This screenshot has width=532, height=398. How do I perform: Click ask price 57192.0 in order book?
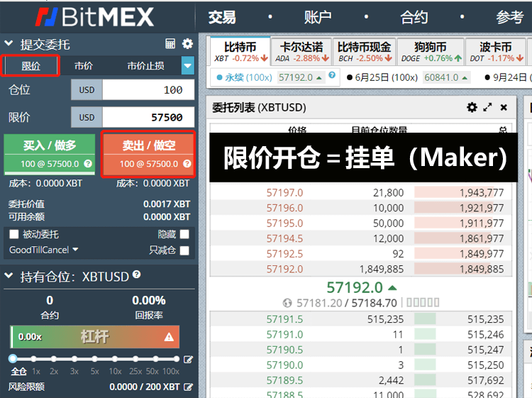pos(284,269)
